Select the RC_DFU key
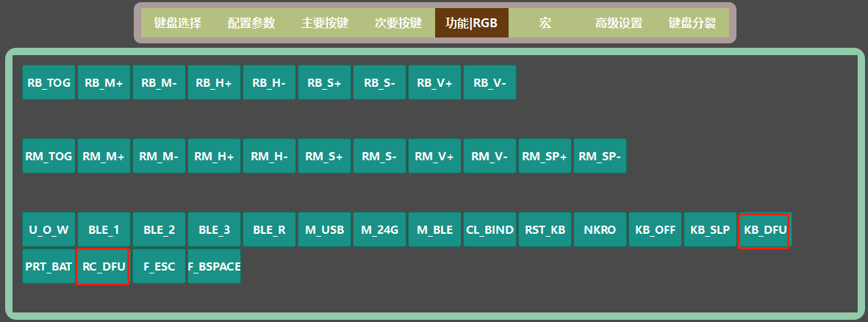Viewport: 868px width, 322px height. [104, 266]
